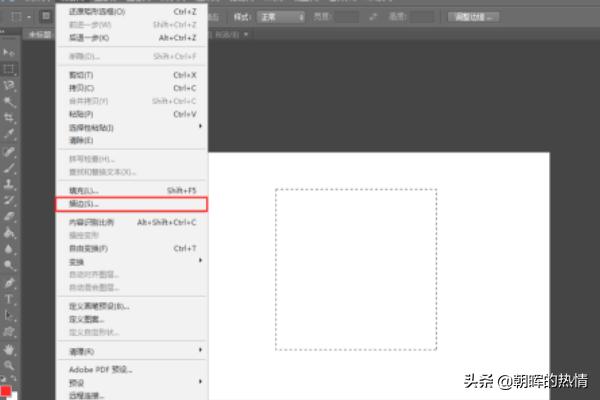Select the Clone Stamp tool
Screen dimensions: 600x400
tap(8, 184)
